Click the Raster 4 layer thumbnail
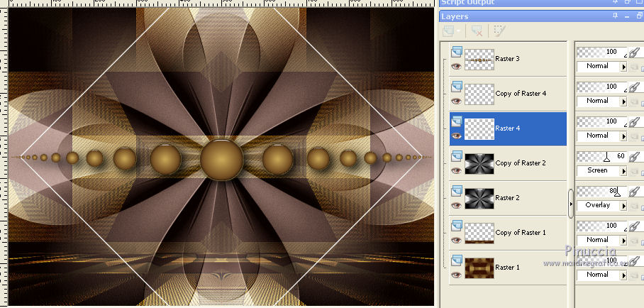This screenshot has width=644, height=308. [x=479, y=129]
